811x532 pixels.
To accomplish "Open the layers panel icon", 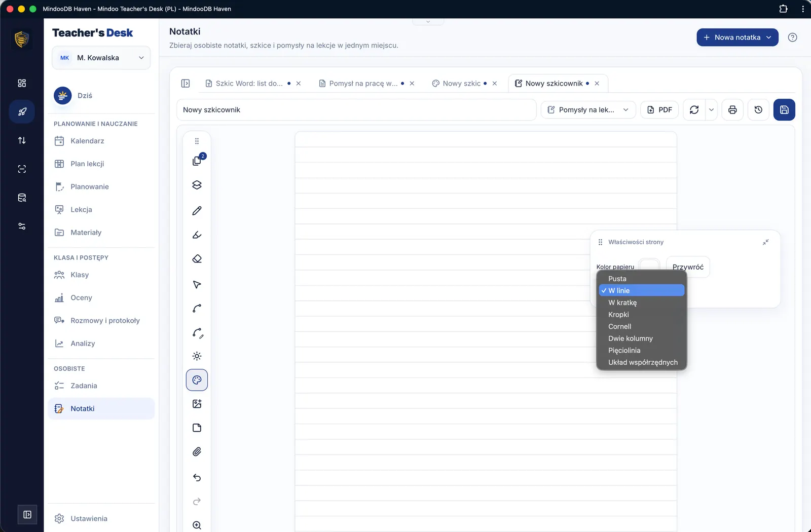I will coord(197,185).
